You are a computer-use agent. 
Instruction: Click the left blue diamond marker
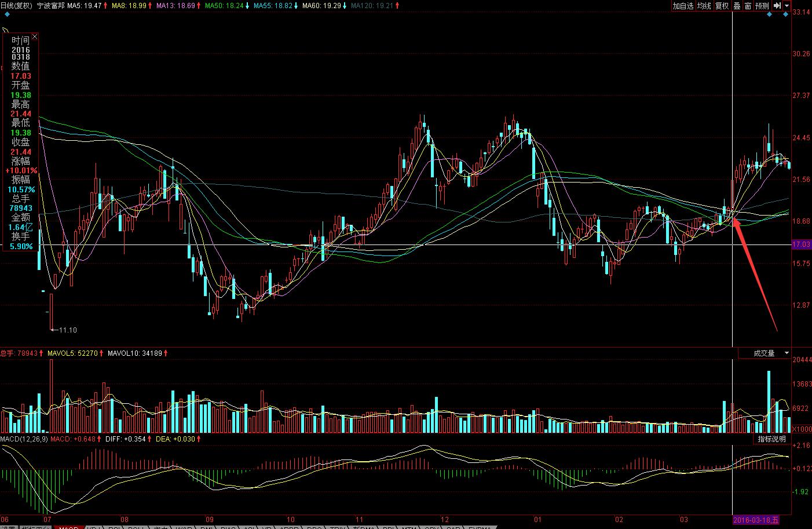pyautogui.click(x=769, y=14)
